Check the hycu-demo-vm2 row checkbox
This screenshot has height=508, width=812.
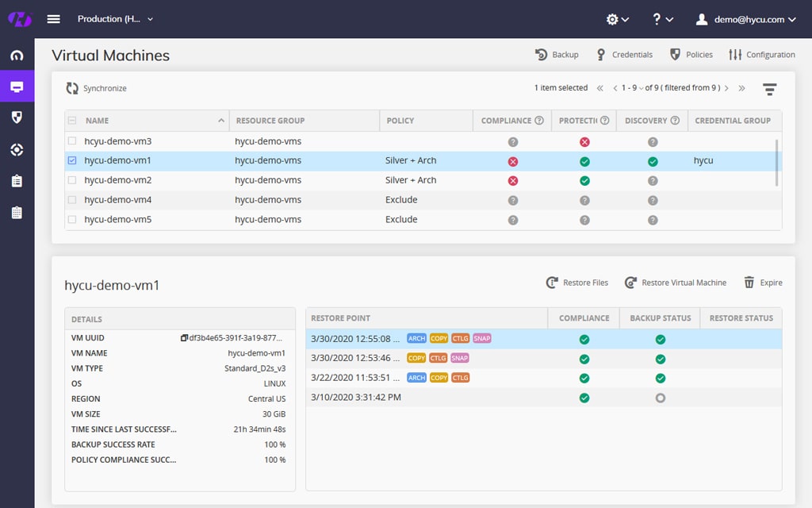click(x=72, y=180)
